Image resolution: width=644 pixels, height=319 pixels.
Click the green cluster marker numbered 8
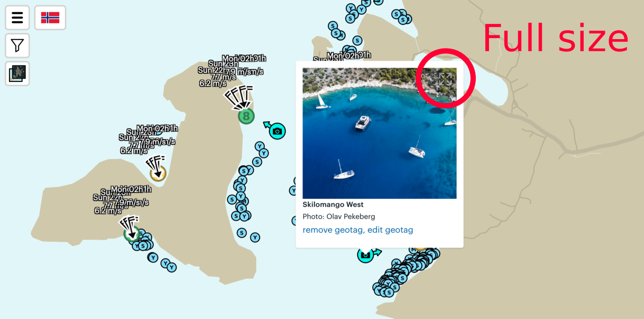(x=246, y=116)
